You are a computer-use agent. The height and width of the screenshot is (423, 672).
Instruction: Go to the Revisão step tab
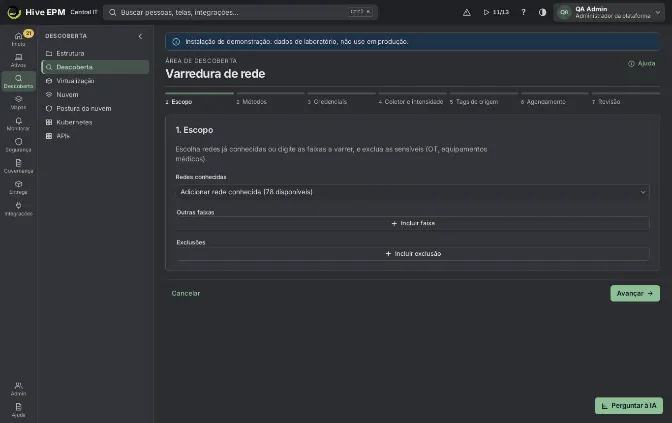tap(626, 99)
